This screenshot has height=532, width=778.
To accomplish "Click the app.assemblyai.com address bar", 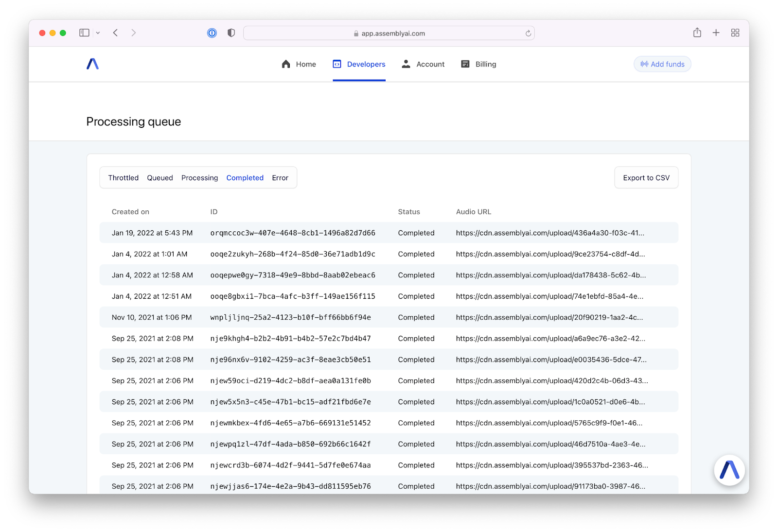I will tap(389, 33).
